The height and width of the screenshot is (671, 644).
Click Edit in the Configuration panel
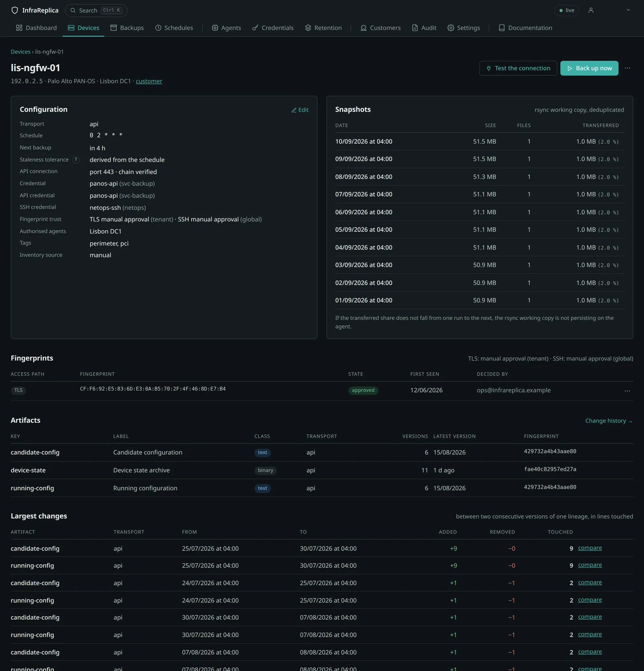point(300,110)
